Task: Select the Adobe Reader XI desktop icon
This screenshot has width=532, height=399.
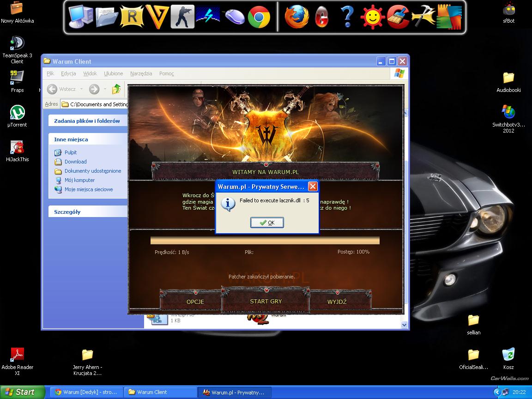Action: (17, 361)
